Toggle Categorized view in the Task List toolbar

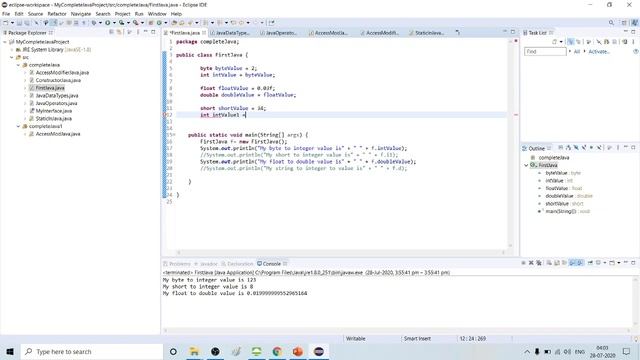tap(571, 42)
